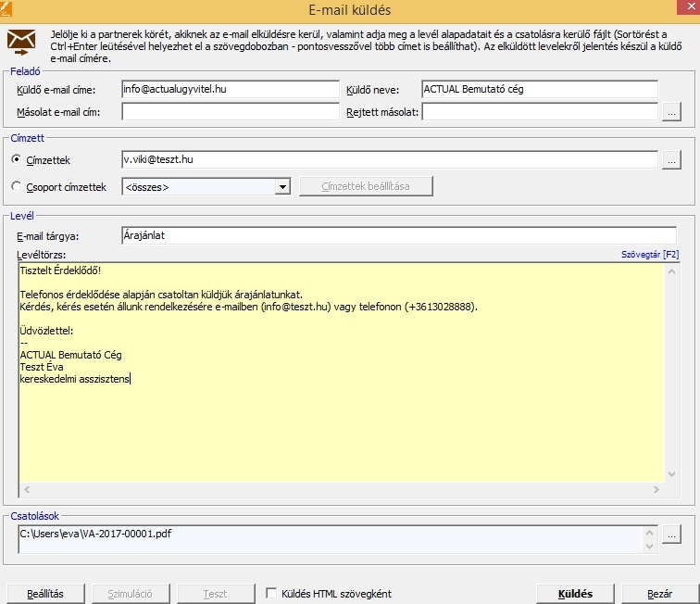The image size is (700, 604).
Task: Focus the Másolat e-mail cím field
Action: point(231,112)
